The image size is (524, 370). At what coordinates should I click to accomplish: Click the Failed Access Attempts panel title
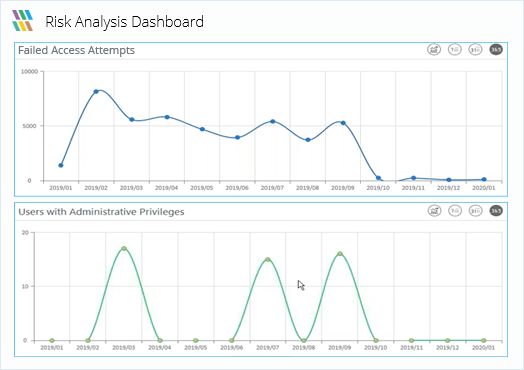[x=77, y=50]
